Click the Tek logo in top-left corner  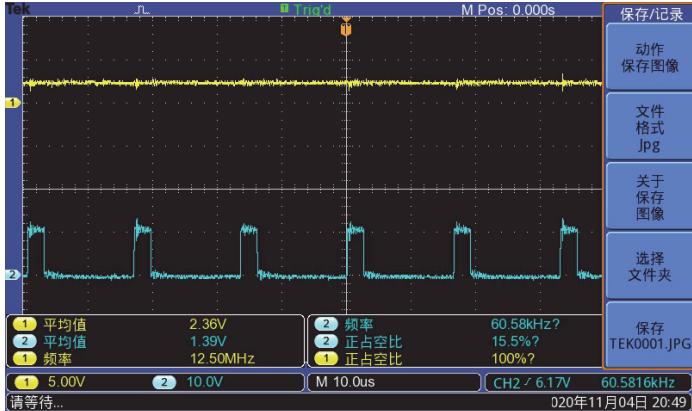click(13, 8)
